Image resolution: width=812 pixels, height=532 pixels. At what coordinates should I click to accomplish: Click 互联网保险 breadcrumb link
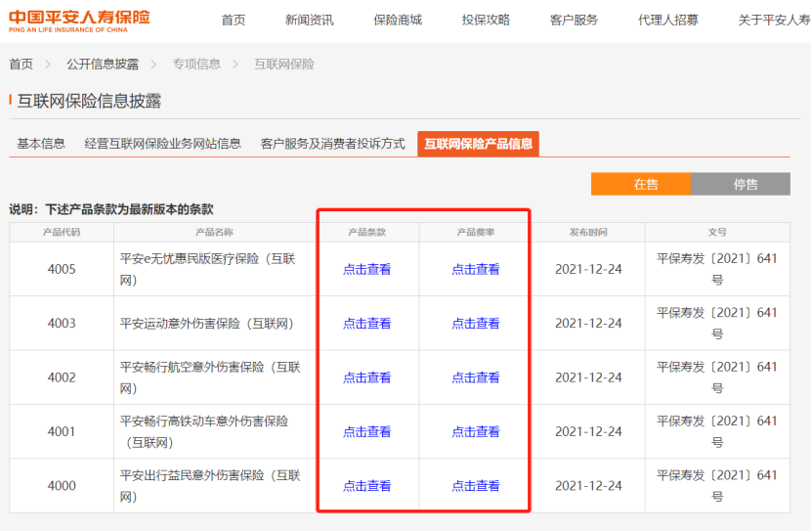(x=283, y=65)
